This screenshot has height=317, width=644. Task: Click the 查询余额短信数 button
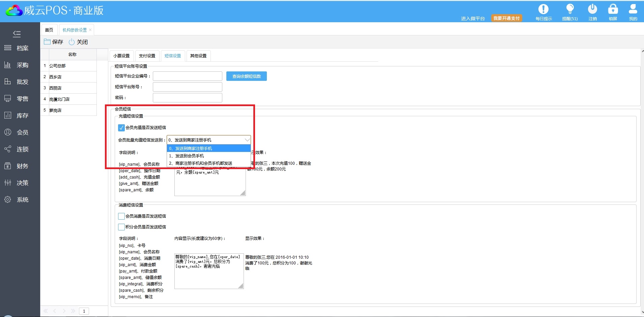click(246, 76)
